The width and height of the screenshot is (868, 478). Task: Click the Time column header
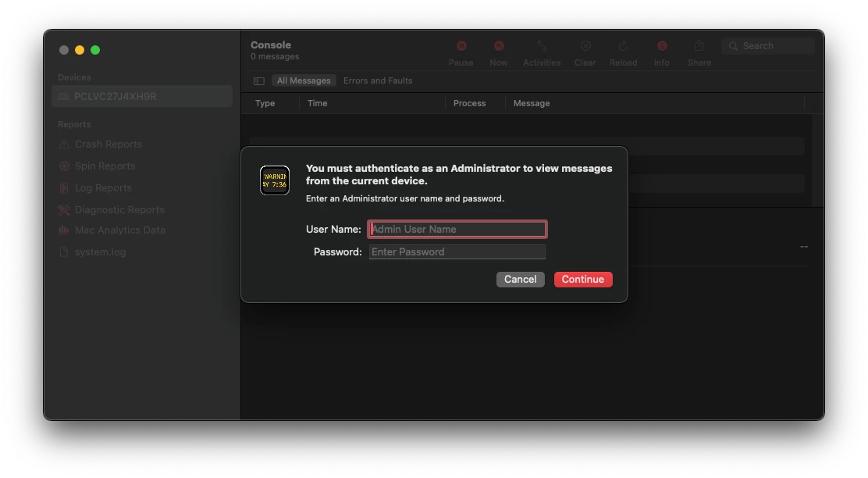coord(317,103)
